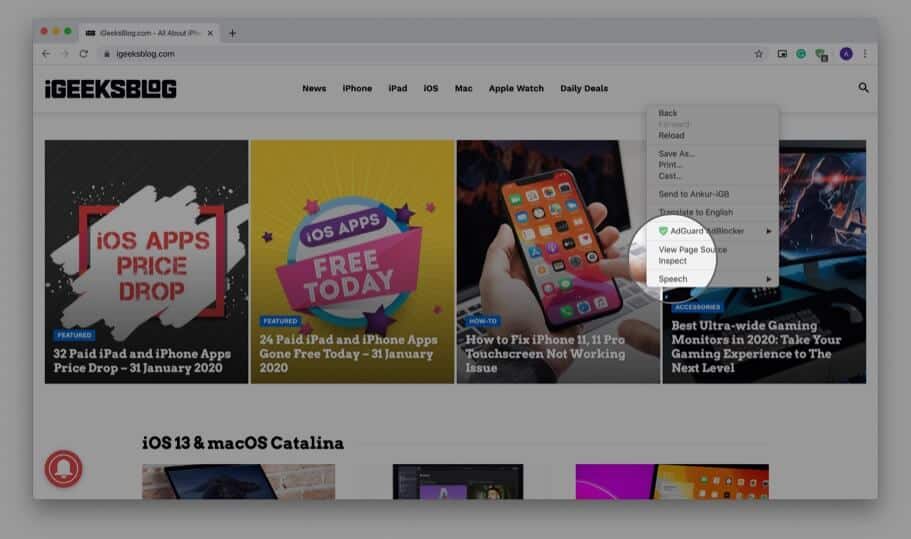911x539 pixels.
Task: Open the iOS navigation link
Action: point(431,88)
